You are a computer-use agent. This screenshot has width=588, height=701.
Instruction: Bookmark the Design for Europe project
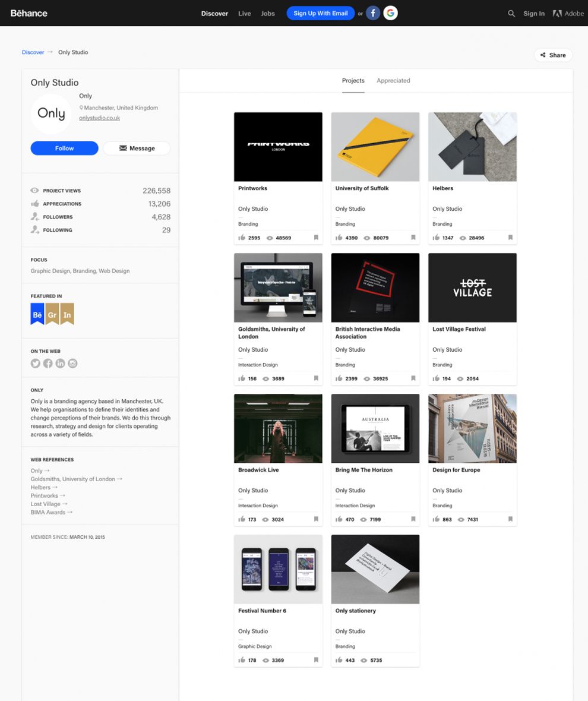[510, 519]
